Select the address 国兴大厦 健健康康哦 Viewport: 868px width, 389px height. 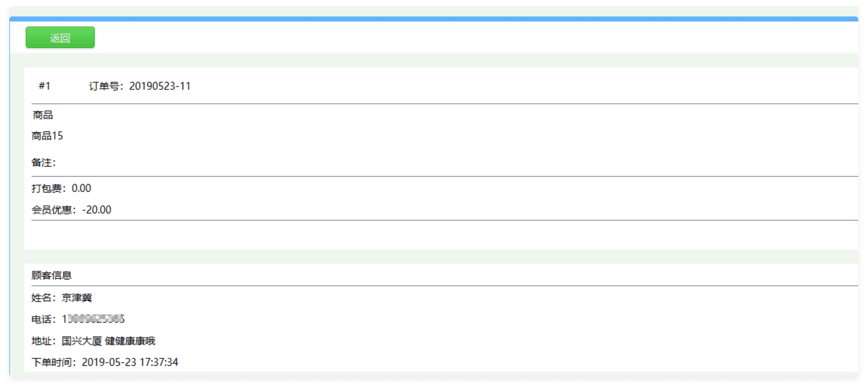tap(108, 341)
